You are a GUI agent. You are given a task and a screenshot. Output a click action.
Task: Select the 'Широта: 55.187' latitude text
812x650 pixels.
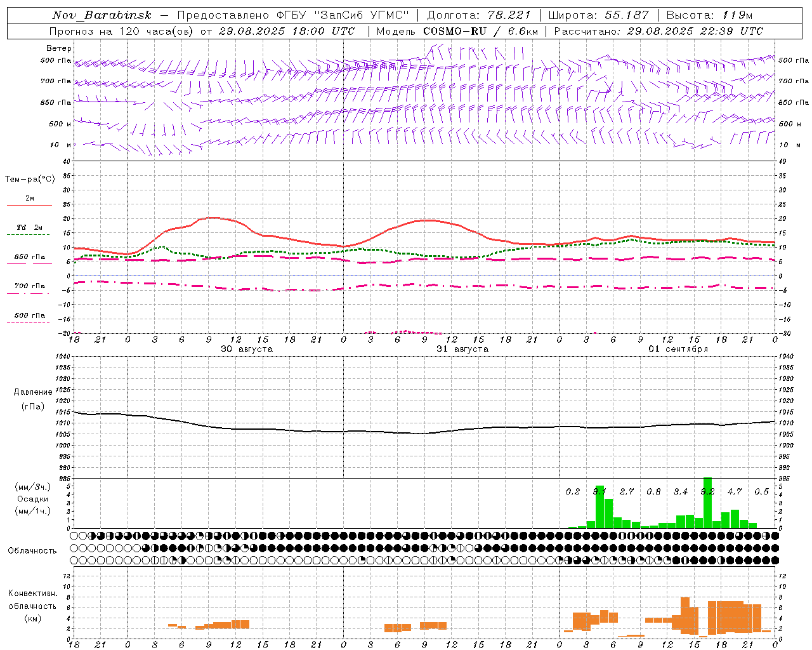[598, 15]
